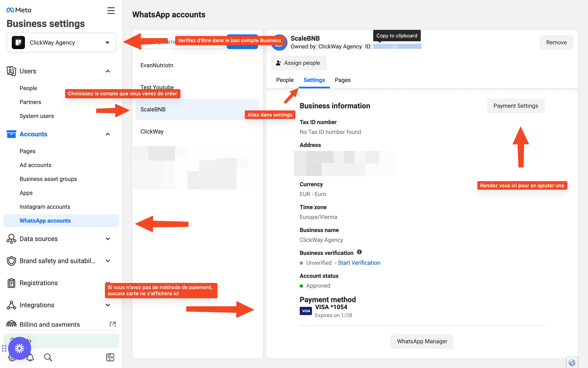Click the VISA *1054 payment method text

click(x=331, y=307)
